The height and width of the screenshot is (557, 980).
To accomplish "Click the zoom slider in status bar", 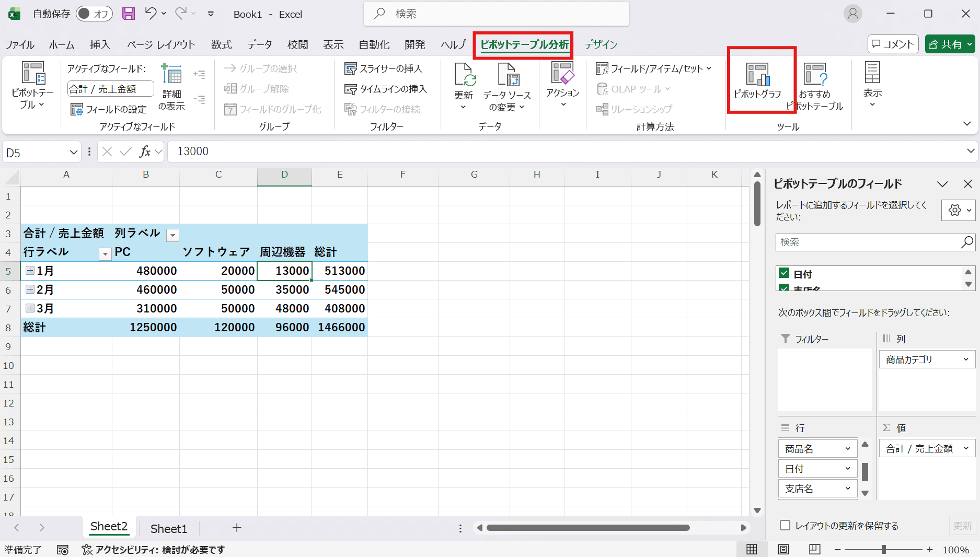I will (883, 549).
